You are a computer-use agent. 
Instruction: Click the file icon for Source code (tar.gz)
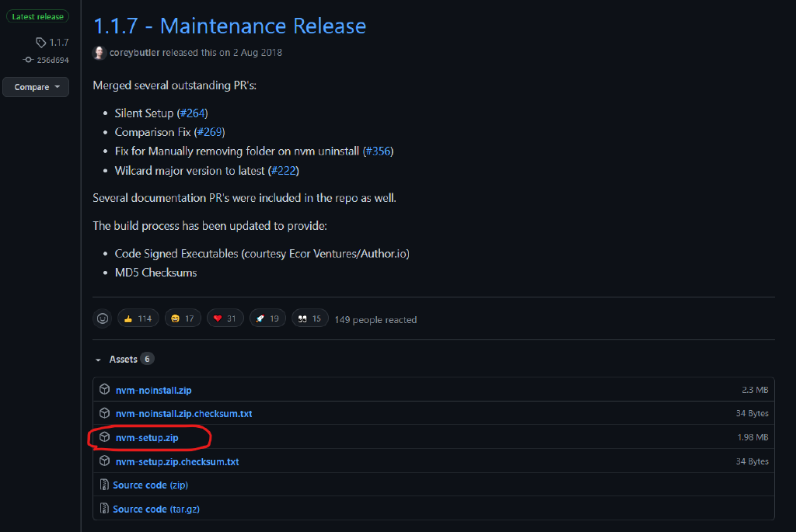[104, 509]
